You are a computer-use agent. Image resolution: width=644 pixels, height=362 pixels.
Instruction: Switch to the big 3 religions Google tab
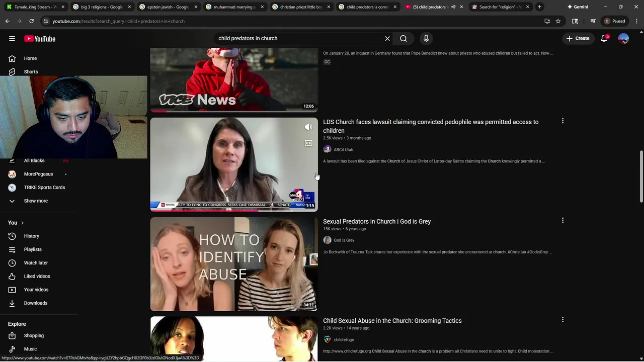click(101, 7)
